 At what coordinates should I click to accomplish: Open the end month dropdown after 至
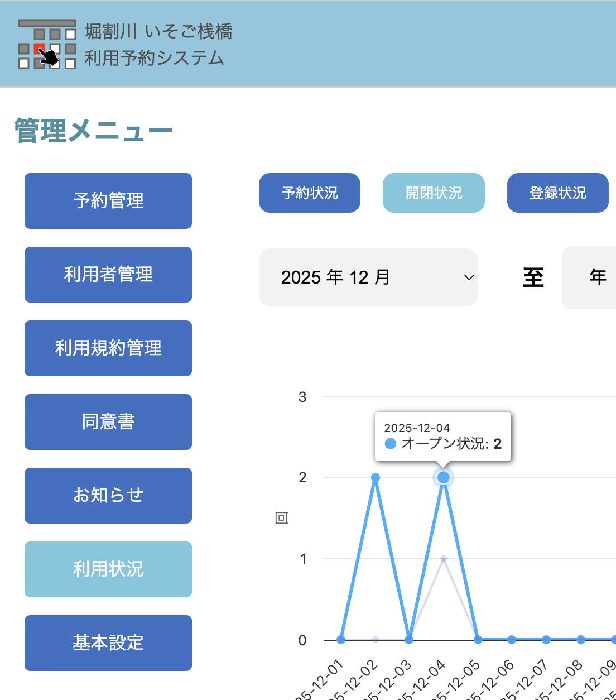[x=591, y=277]
